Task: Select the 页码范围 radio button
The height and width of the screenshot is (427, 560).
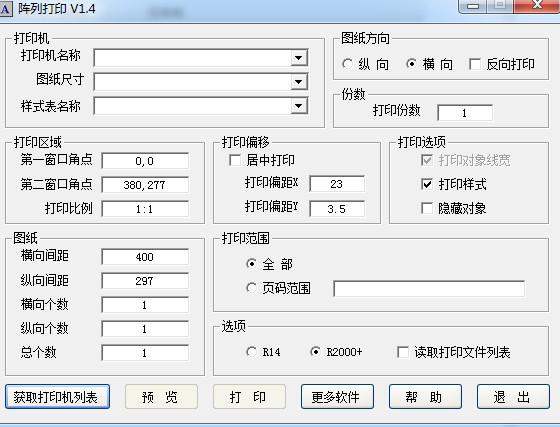Action: coord(251,288)
